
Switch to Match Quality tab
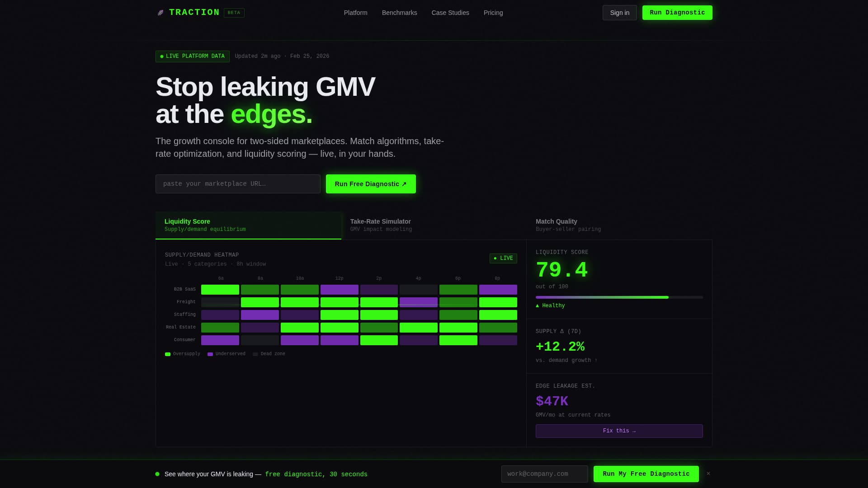tap(619, 225)
